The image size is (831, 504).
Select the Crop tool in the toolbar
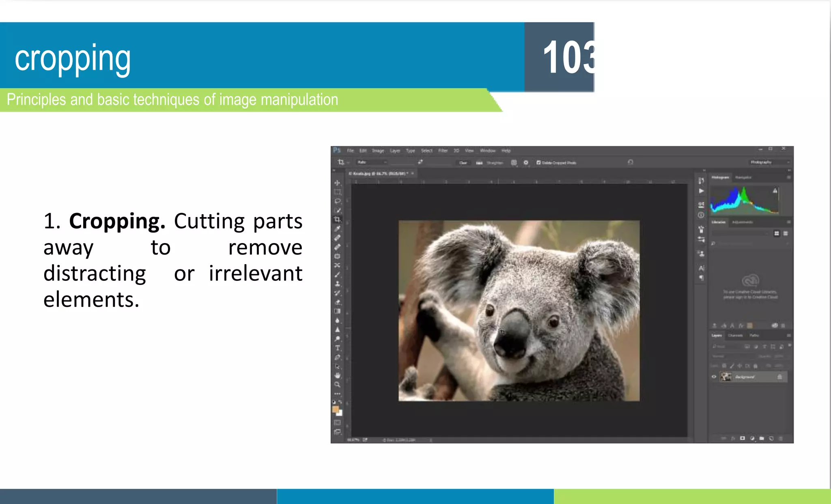coord(337,220)
